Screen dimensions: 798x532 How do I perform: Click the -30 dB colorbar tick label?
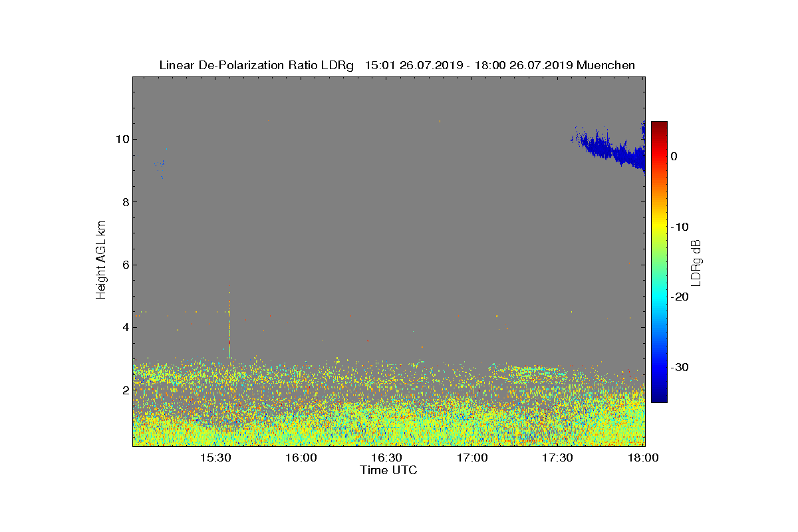(x=680, y=367)
